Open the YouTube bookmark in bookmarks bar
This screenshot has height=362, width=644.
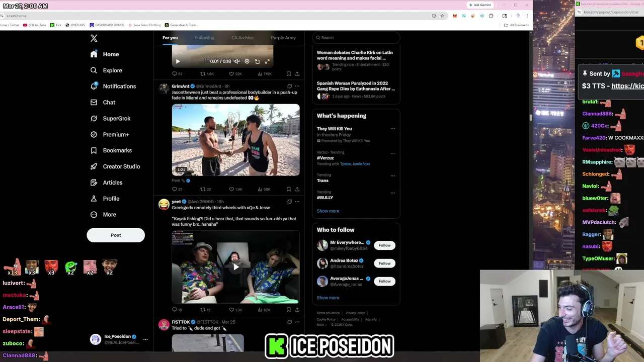[35, 25]
